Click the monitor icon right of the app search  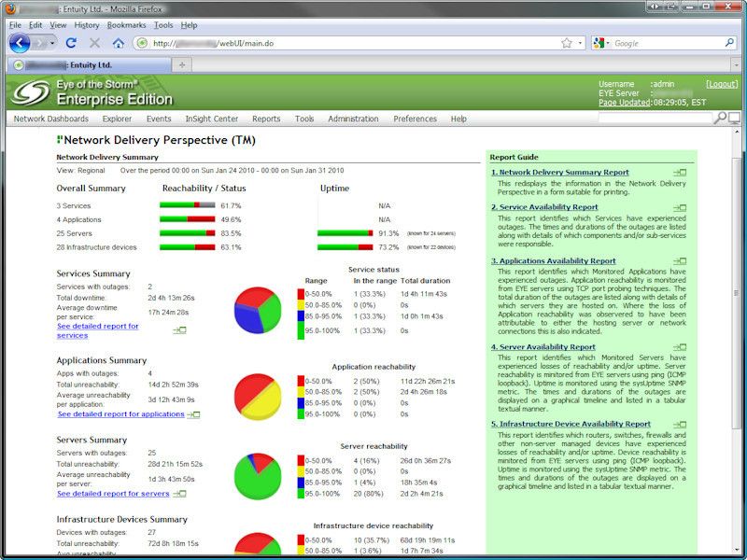point(734,119)
